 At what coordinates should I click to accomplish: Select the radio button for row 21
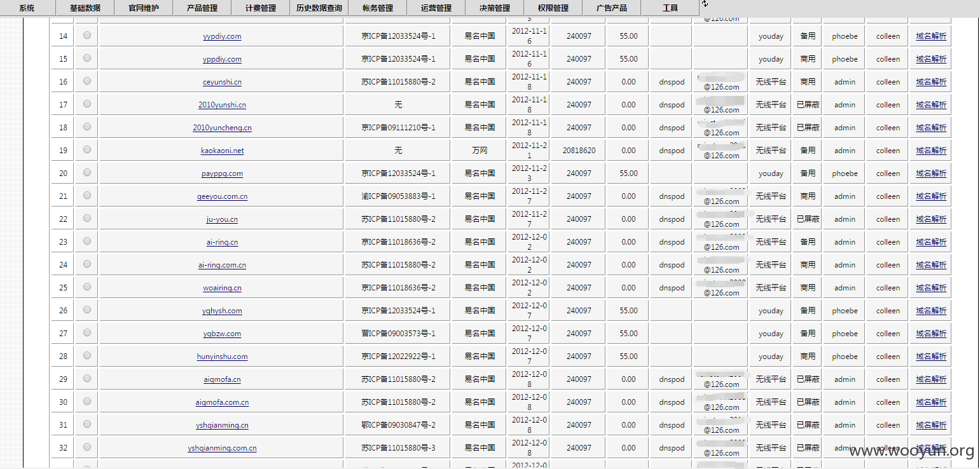tap(86, 195)
